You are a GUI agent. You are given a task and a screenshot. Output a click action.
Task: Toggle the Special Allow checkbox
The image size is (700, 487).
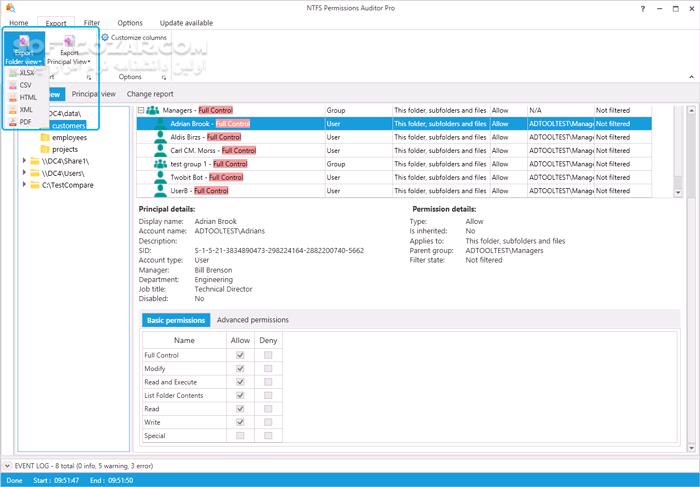coord(239,435)
